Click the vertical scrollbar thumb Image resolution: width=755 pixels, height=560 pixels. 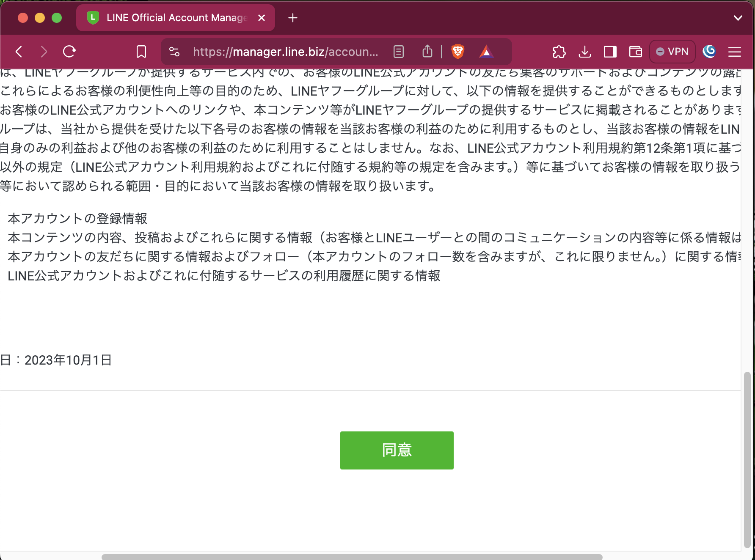tap(747, 460)
